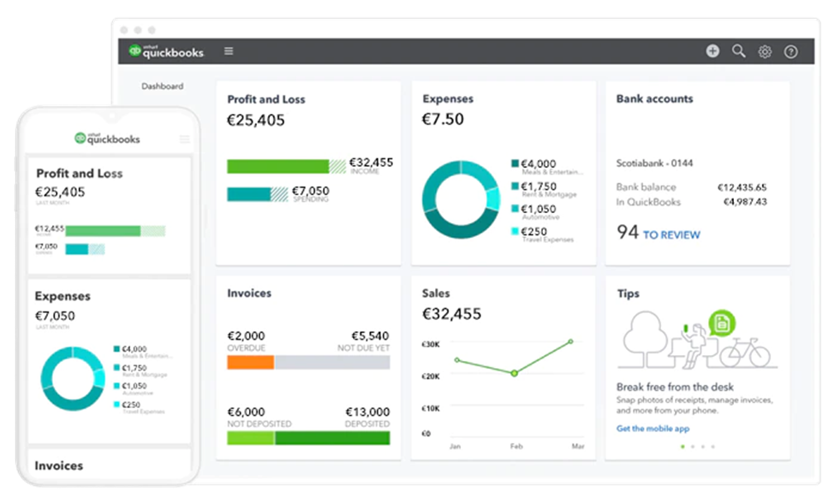Click the light green not deposited bar
This screenshot has width=835, height=504.
pos(250,438)
